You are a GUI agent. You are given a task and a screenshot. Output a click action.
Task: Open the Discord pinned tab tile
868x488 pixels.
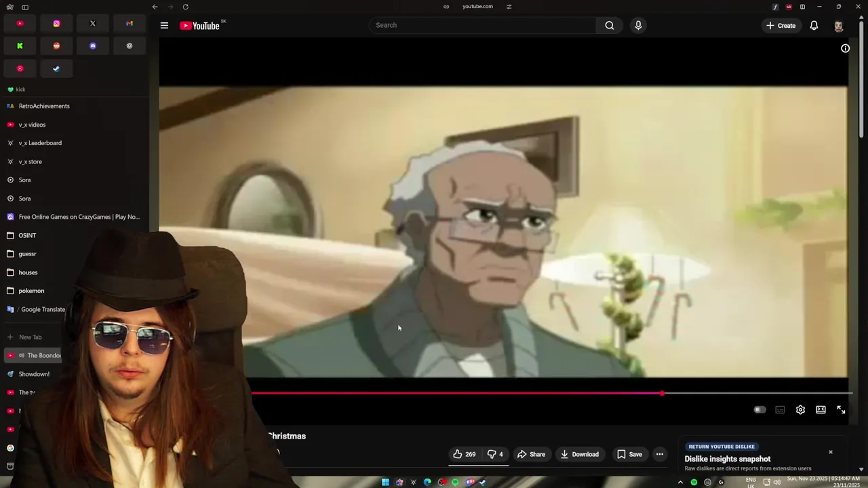(x=93, y=46)
